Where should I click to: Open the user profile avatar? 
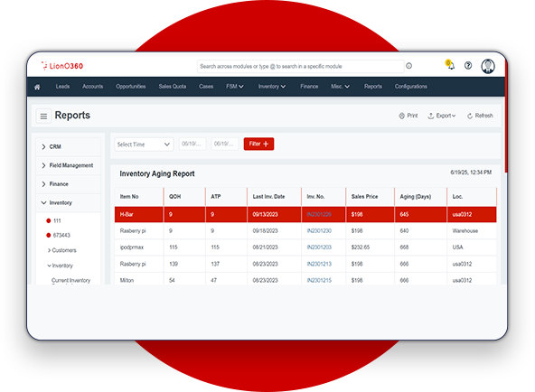click(488, 66)
